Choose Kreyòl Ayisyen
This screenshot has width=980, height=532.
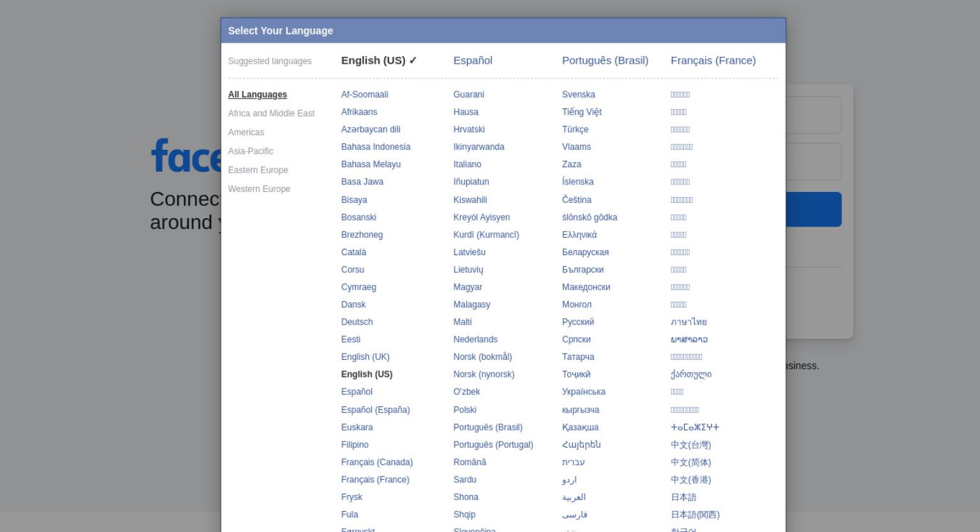(482, 218)
